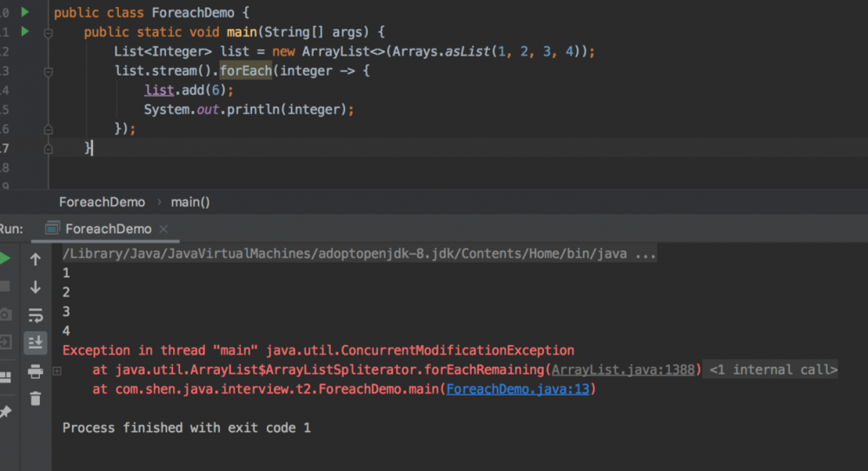Image resolution: width=868 pixels, height=471 pixels.
Task: Select the ForeachDemo run tab
Action: (108, 229)
